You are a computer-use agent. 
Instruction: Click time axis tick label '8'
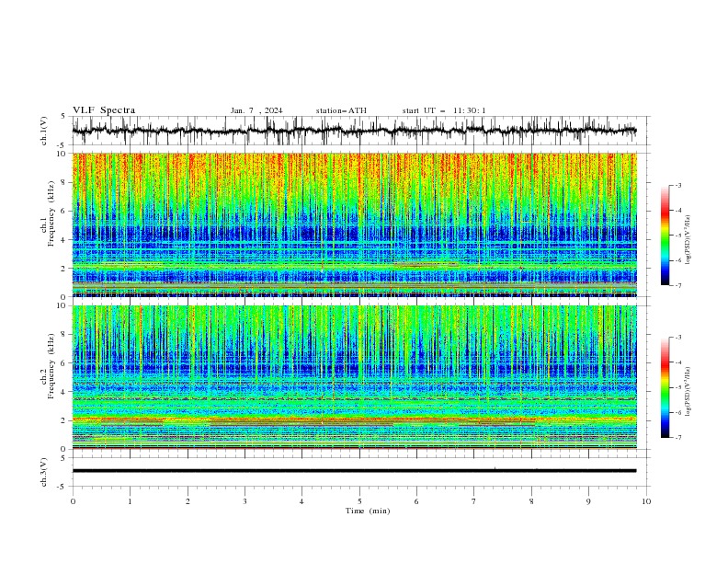pos(531,501)
